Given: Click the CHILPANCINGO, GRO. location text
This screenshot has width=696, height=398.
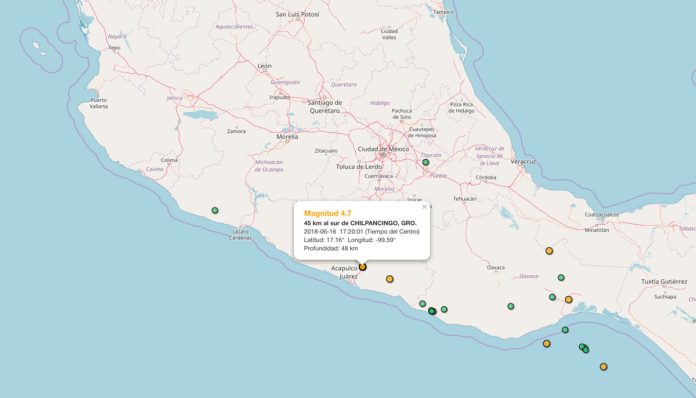Looking at the screenshot, I should (x=384, y=223).
